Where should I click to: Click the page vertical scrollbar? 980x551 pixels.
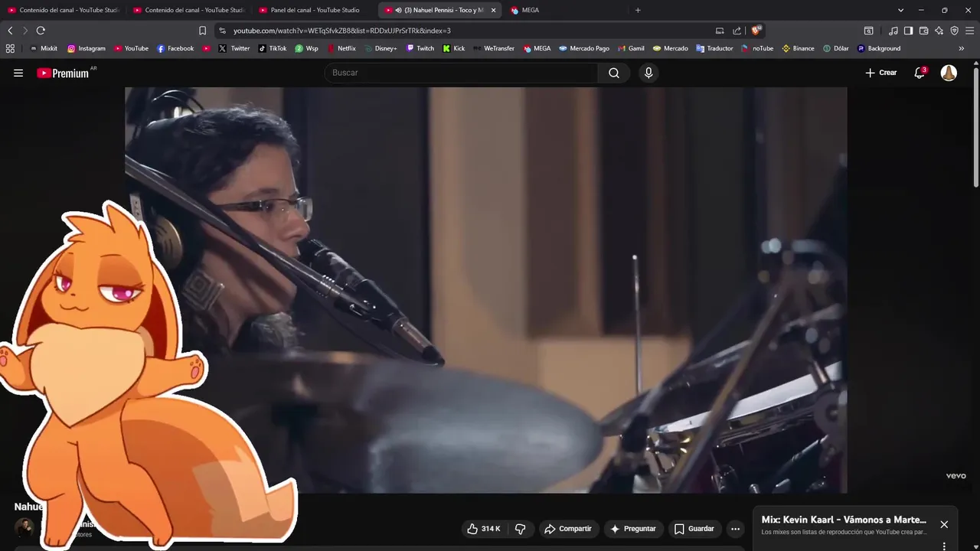[976, 126]
